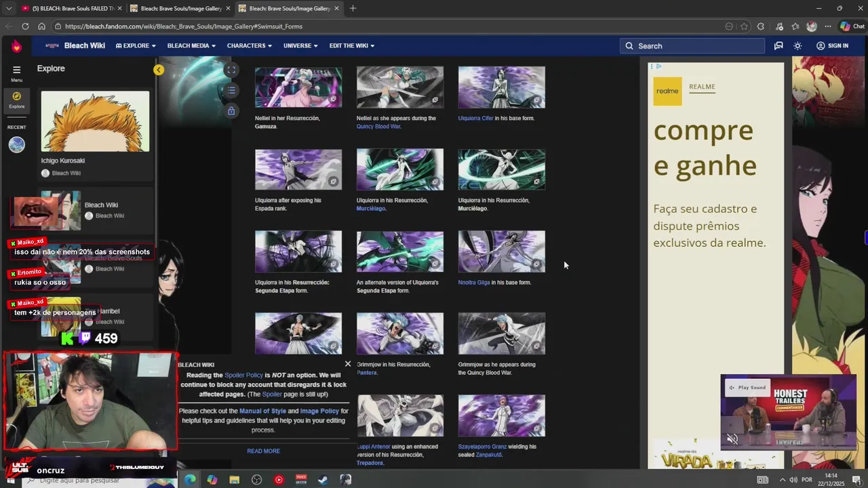Switch to second Image Gallery tab

(181, 8)
